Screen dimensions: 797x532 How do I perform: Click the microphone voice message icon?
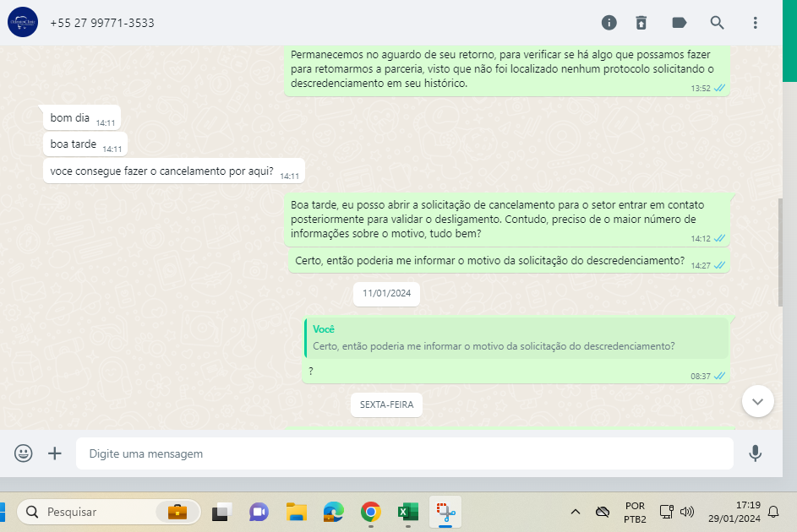[x=755, y=453]
